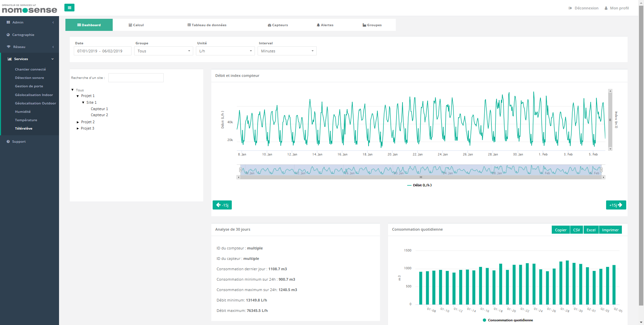Click the Recherche d'un site input field
The width and height of the screenshot is (644, 325).
click(136, 78)
